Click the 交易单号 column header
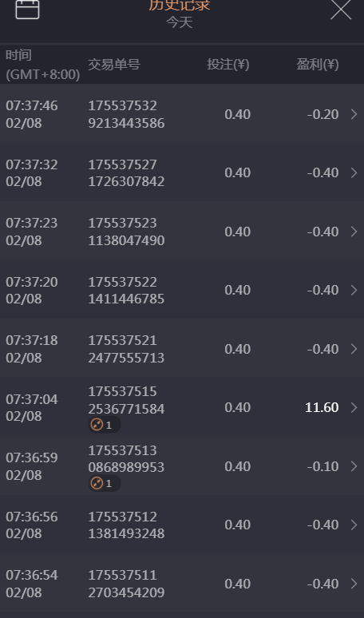 pyautogui.click(x=114, y=64)
